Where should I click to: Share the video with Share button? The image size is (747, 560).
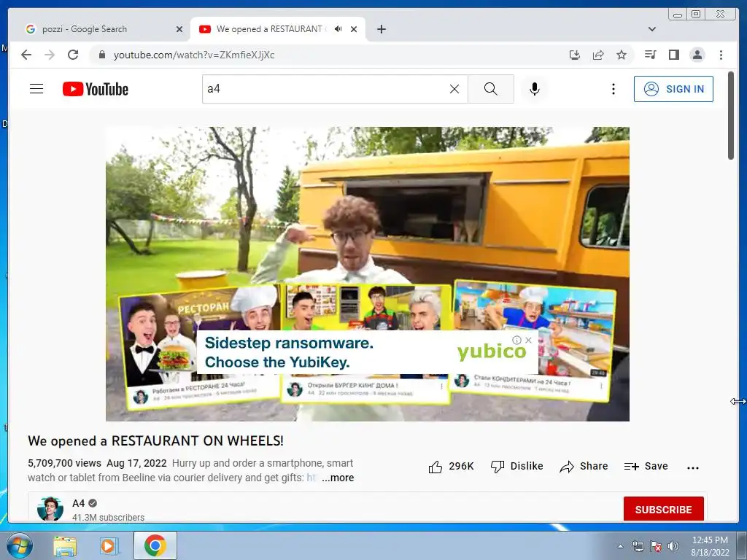[584, 466]
